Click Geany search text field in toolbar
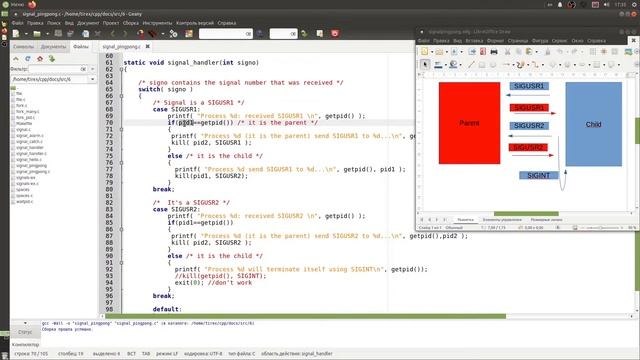 (225, 34)
